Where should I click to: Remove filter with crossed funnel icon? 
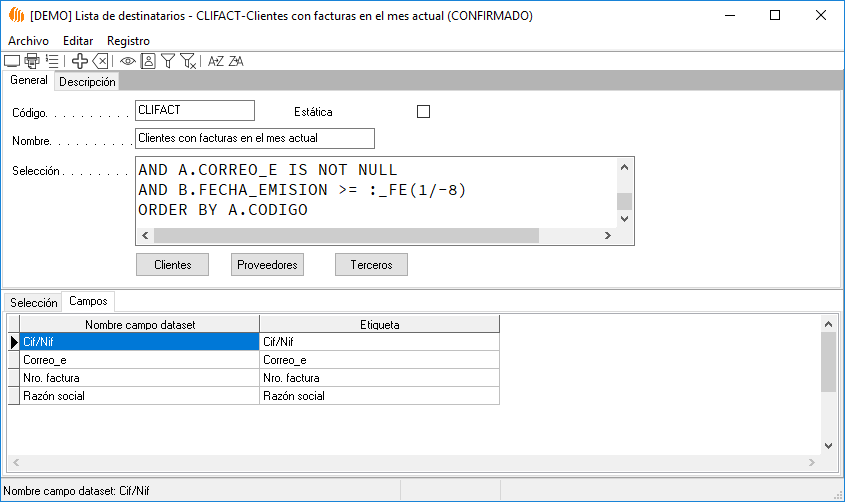coord(188,61)
